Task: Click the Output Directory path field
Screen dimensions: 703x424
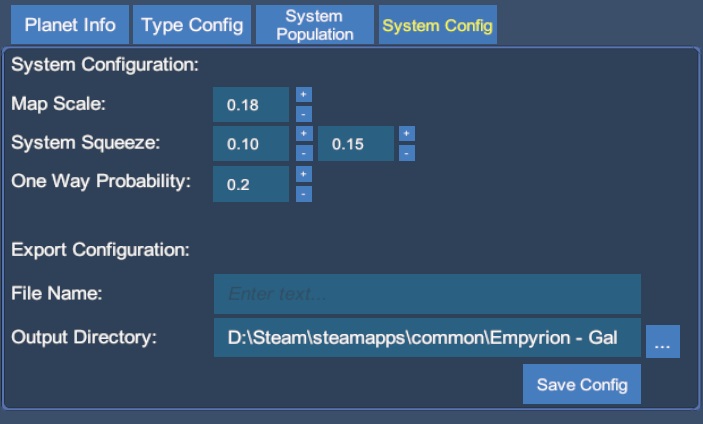Action: pos(427,338)
